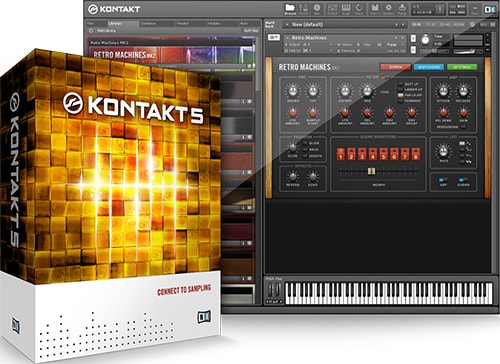Click the Info icon in the Kontakt toolbar
This screenshot has width=500, height=364.
click(x=317, y=8)
